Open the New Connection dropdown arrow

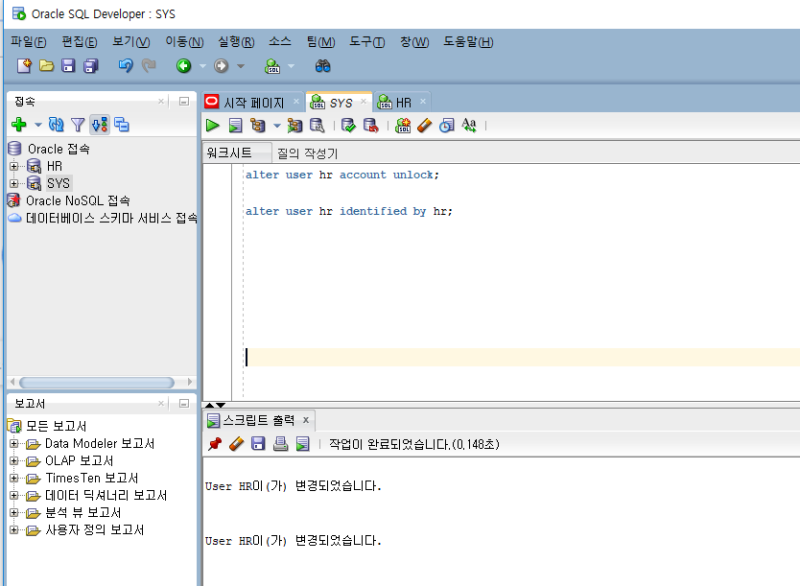coord(38,124)
